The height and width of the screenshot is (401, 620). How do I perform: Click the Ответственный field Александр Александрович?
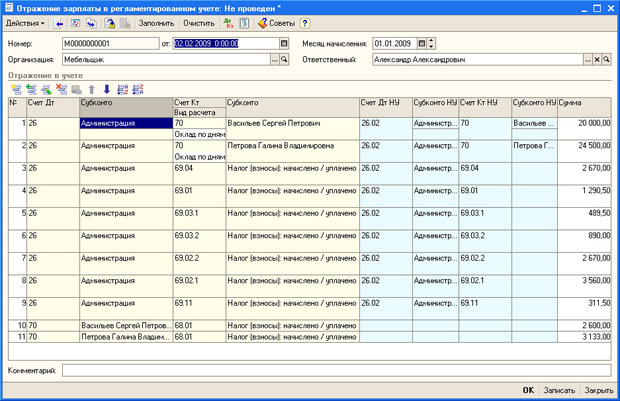478,60
